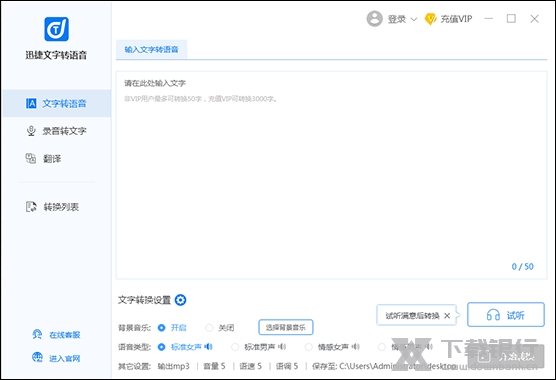Click 充值VIP to recharge

point(456,19)
